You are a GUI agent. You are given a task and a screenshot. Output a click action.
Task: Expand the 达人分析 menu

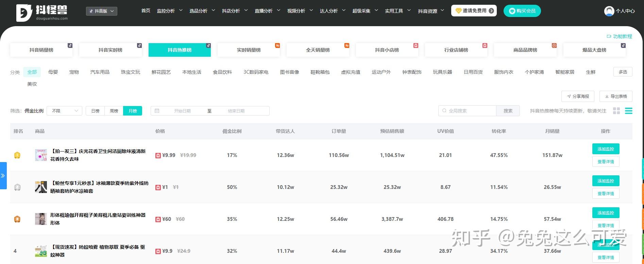(333, 11)
